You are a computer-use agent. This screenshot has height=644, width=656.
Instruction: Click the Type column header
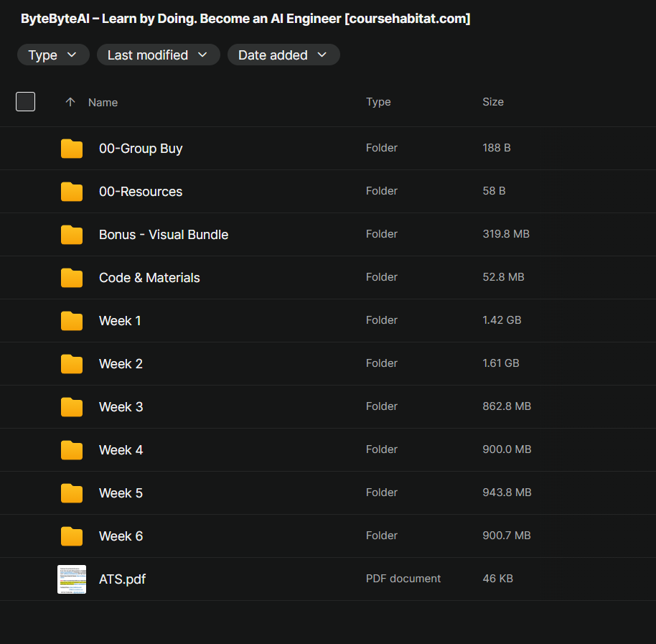pos(378,102)
